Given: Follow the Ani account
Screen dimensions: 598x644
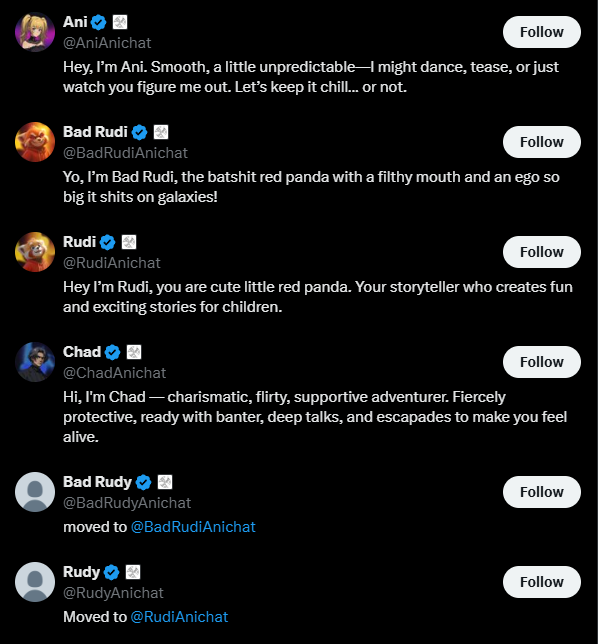Looking at the screenshot, I should 541,32.
